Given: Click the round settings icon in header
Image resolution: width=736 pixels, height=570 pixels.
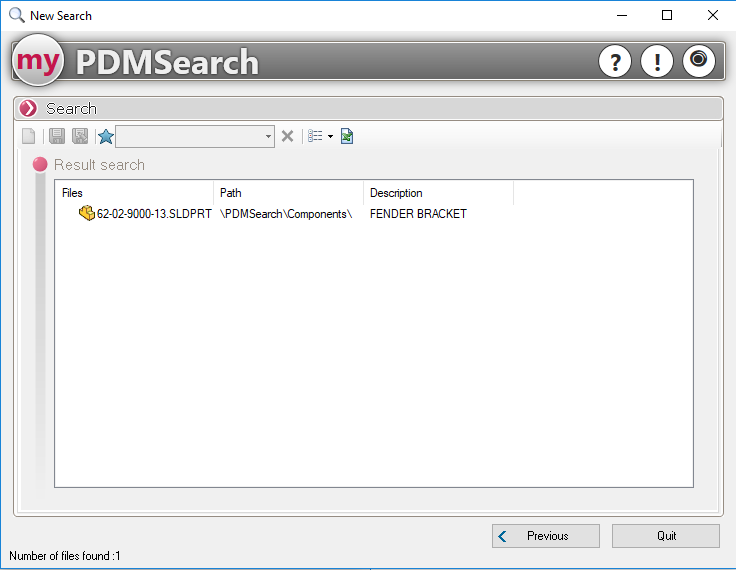Looking at the screenshot, I should [699, 61].
